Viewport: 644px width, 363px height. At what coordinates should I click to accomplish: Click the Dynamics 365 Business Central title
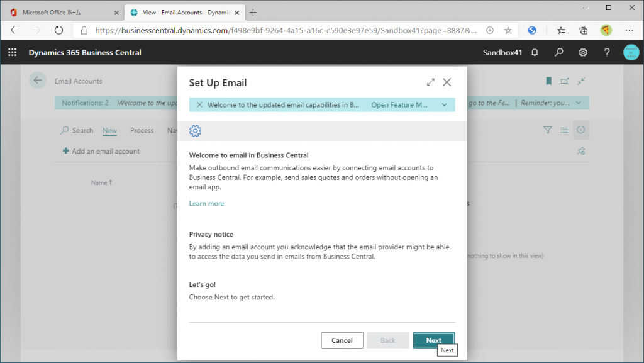pyautogui.click(x=85, y=53)
